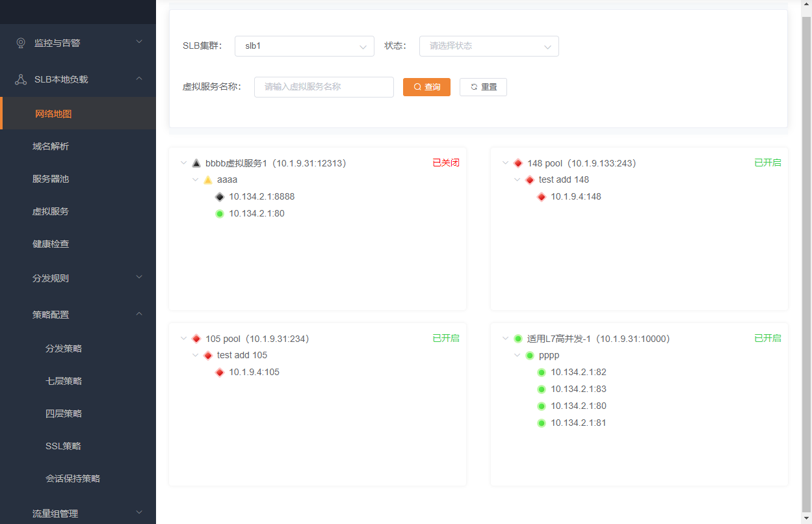812x524 pixels.
Task: Focus the 虚拟服务名称 input field
Action: [324, 87]
